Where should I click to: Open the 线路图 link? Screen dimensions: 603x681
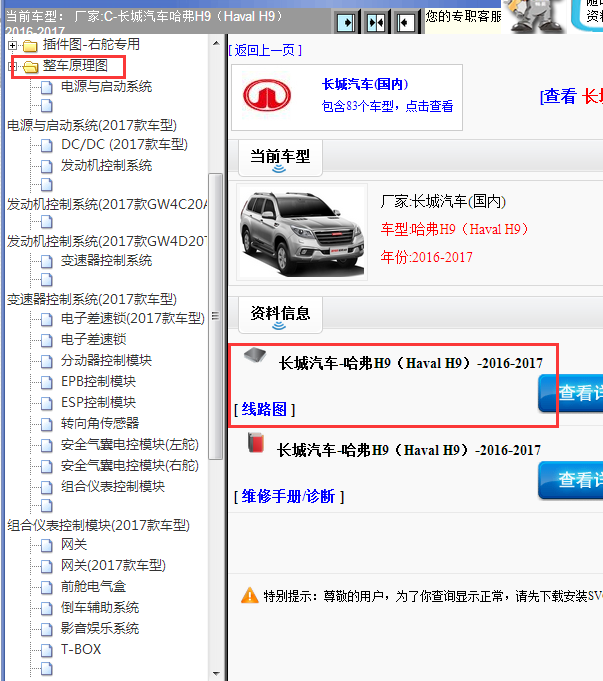point(264,409)
